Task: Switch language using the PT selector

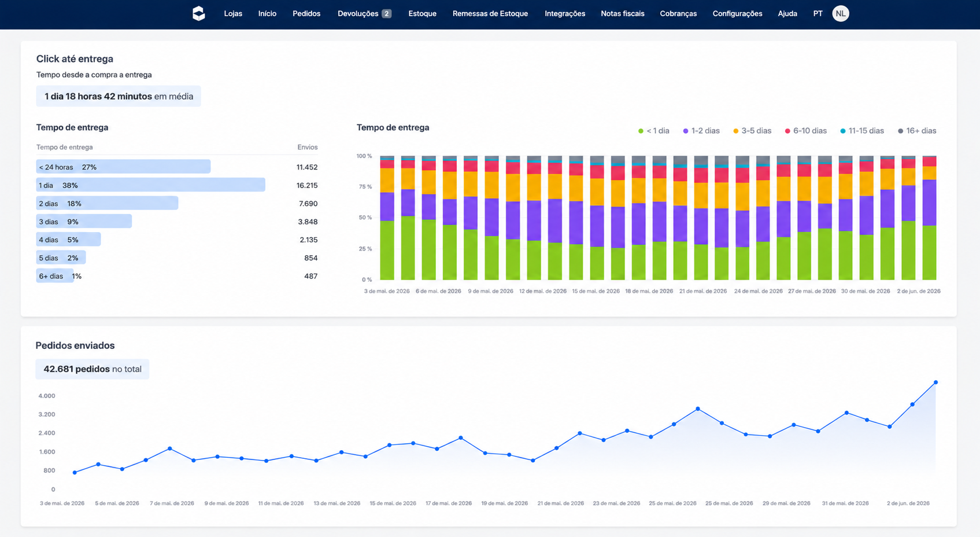Action: pos(818,13)
